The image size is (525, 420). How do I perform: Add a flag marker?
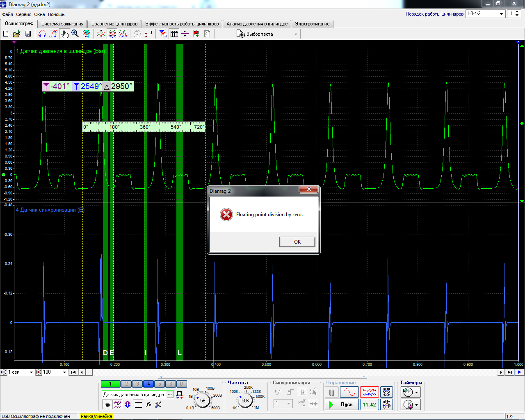coord(196,34)
